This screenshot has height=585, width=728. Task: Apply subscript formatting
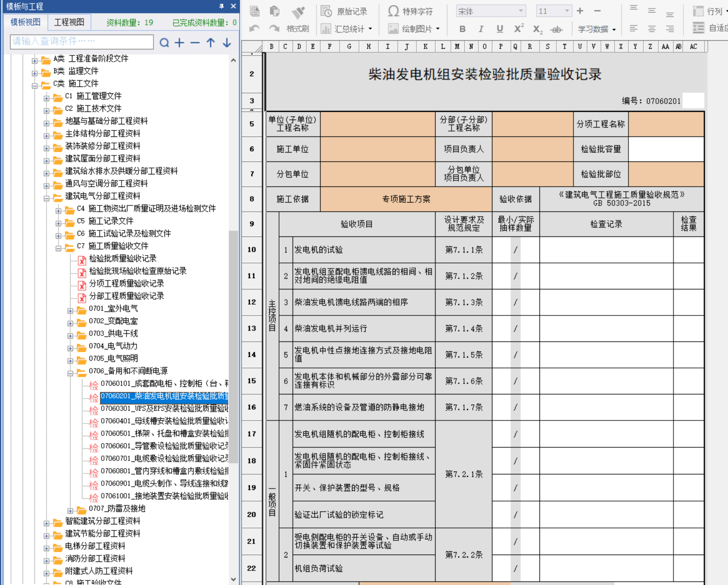pyautogui.click(x=537, y=29)
